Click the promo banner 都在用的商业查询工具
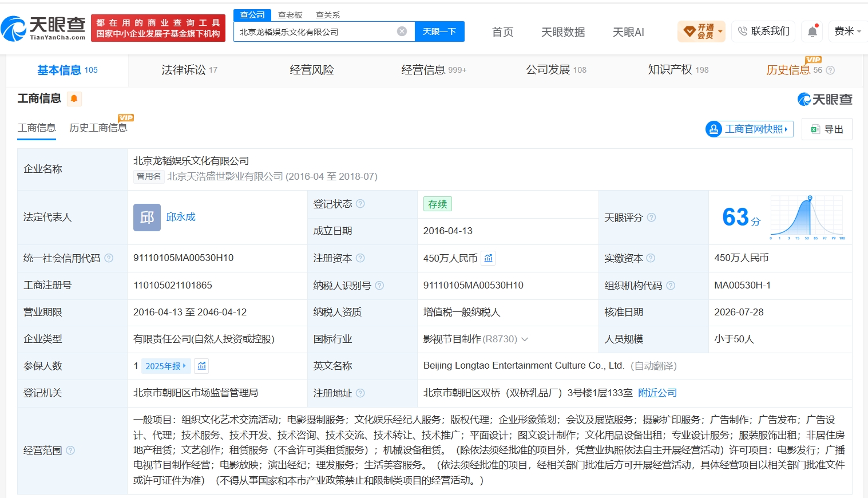Image resolution: width=868 pixels, height=498 pixels. tap(158, 28)
